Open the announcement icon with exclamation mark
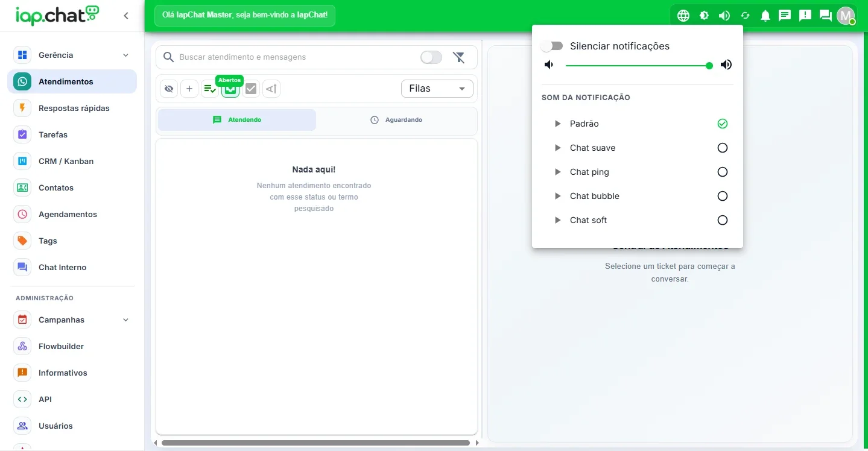Screen dimensions: 868x451 (x=805, y=16)
